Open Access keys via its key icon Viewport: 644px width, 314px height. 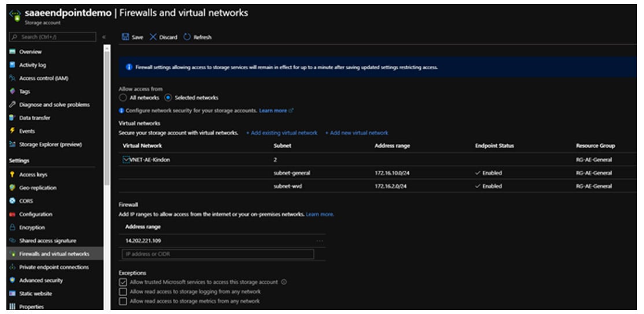coord(12,174)
